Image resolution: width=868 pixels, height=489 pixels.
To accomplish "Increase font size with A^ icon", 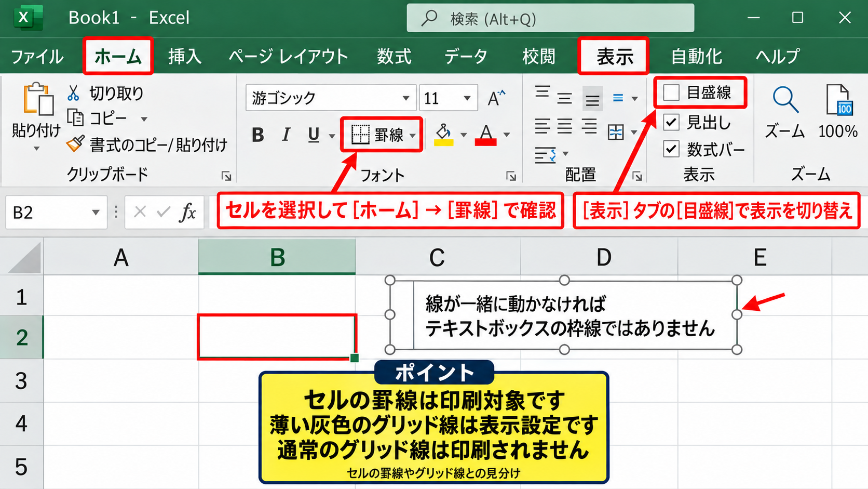I will [496, 98].
